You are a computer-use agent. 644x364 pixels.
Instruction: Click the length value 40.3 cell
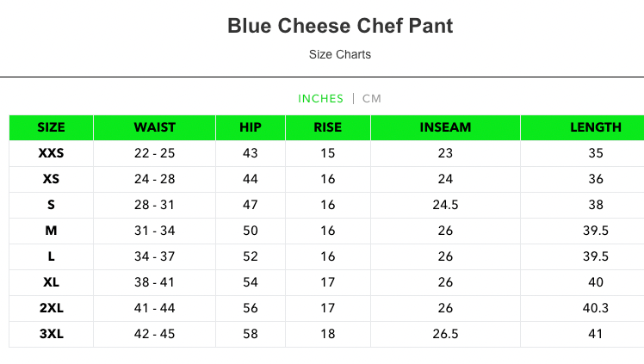tap(596, 308)
